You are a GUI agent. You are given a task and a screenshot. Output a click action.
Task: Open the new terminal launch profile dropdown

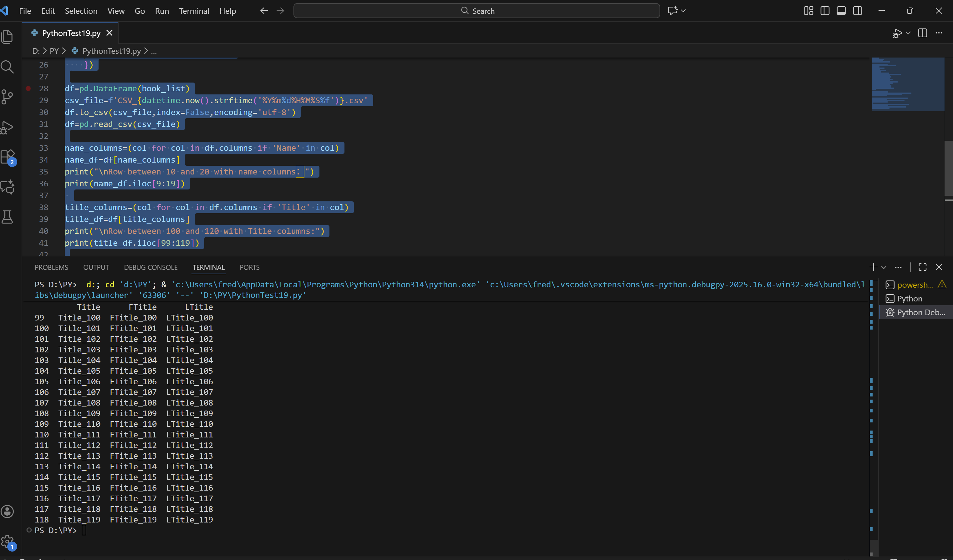[x=884, y=268]
